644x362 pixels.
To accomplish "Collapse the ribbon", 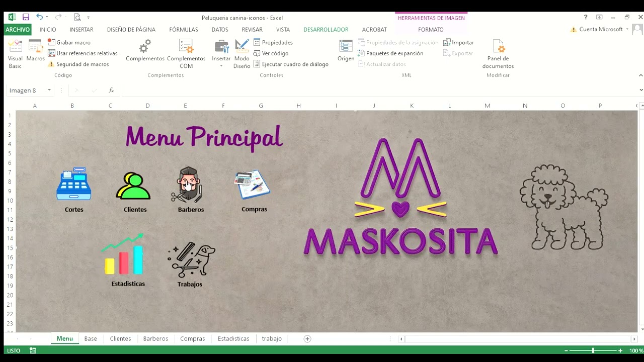I will pyautogui.click(x=640, y=75).
